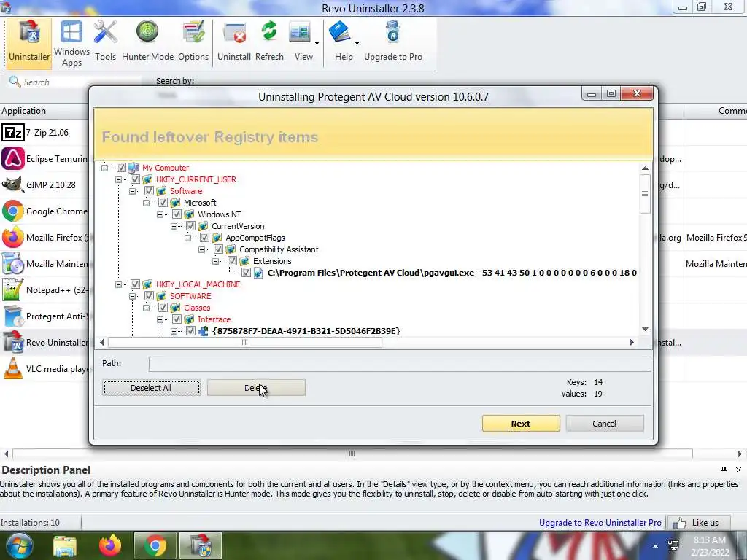This screenshot has width=747, height=560.
Task: Activate Hunter Mode
Action: coord(147,42)
